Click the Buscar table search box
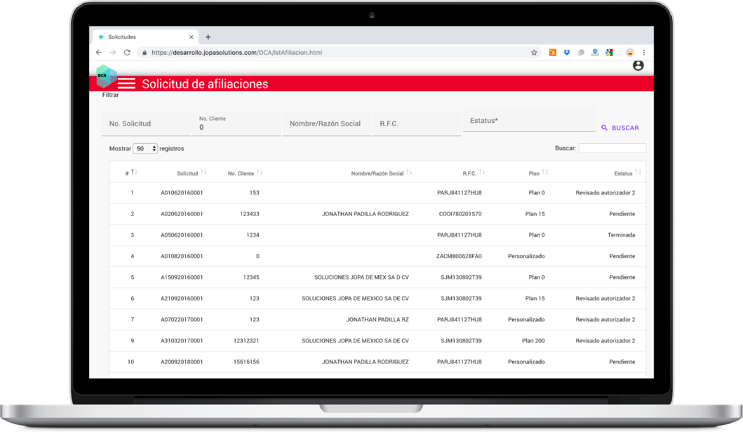The width and height of the screenshot is (743, 434). (612, 148)
